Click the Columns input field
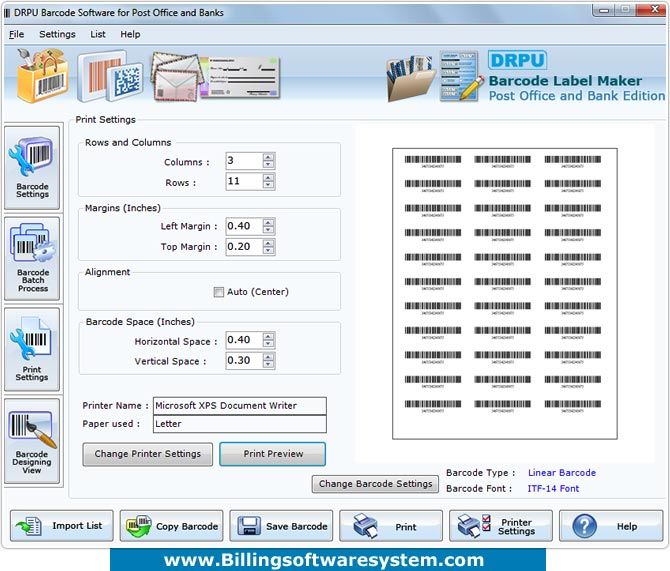 (x=244, y=161)
